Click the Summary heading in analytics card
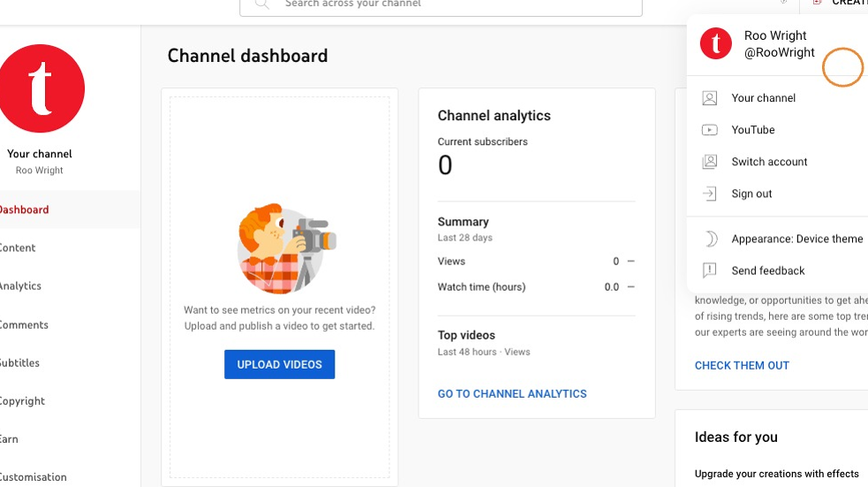This screenshot has height=487, width=868. (464, 222)
